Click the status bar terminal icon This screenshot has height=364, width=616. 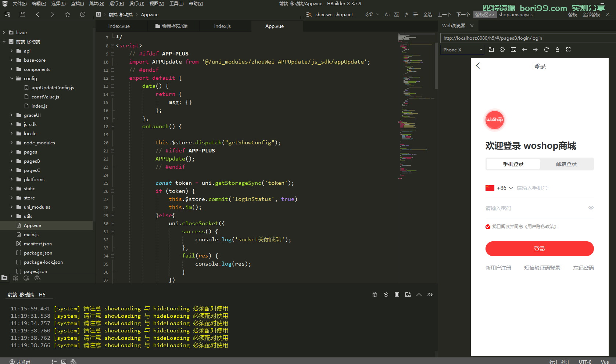[64, 362]
